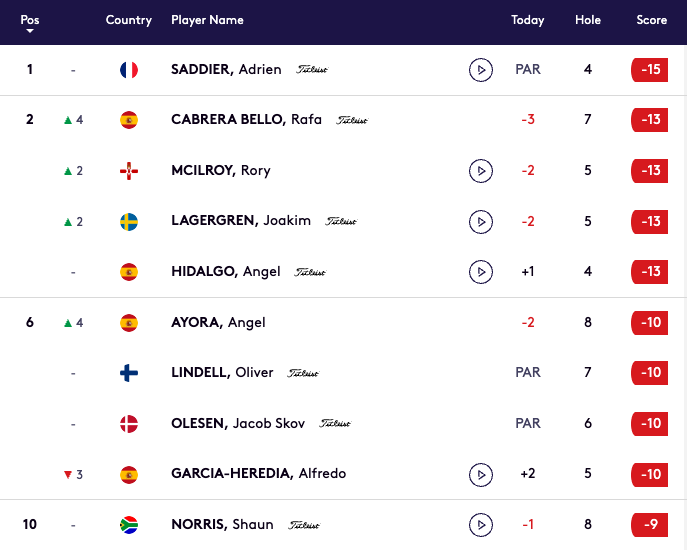The width and height of the screenshot is (687, 550).
Task: Play video for Lagergren, Joakim
Action: click(481, 221)
